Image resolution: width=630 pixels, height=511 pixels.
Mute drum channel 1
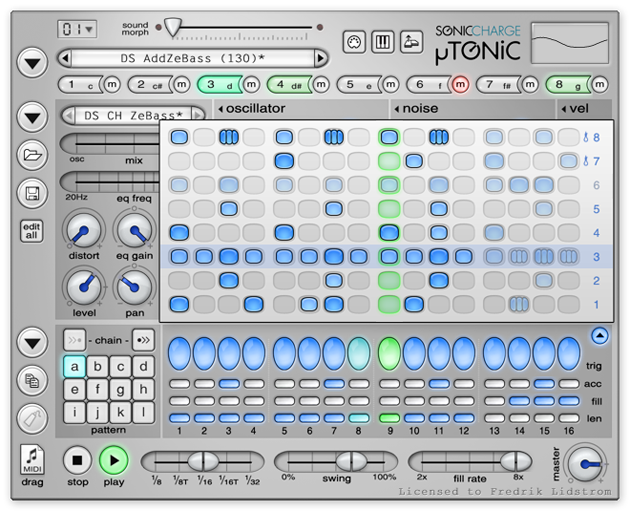click(112, 84)
